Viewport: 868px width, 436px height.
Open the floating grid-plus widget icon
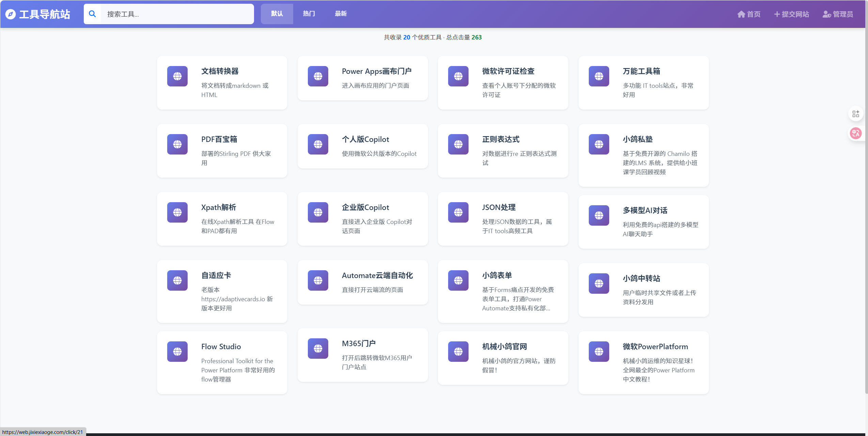pyautogui.click(x=856, y=114)
